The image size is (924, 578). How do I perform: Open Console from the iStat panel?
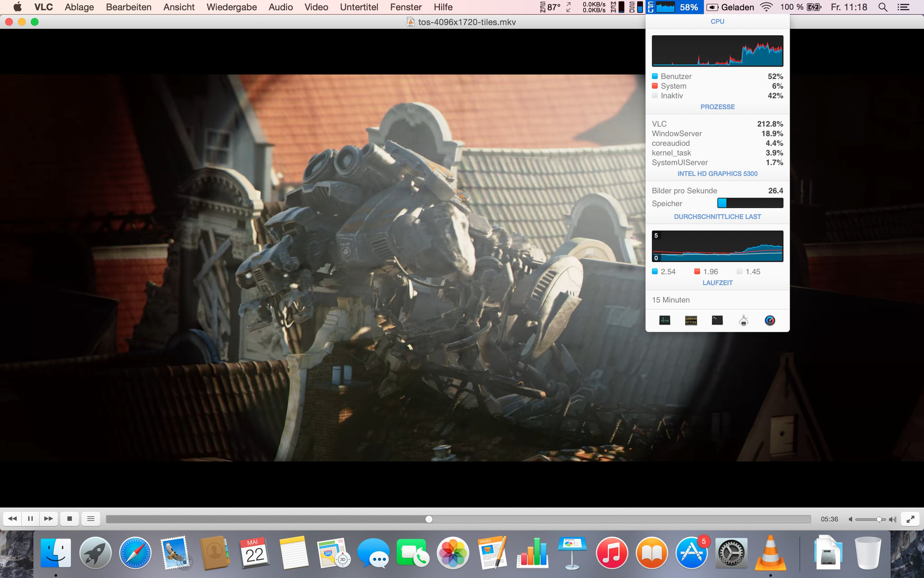click(691, 320)
